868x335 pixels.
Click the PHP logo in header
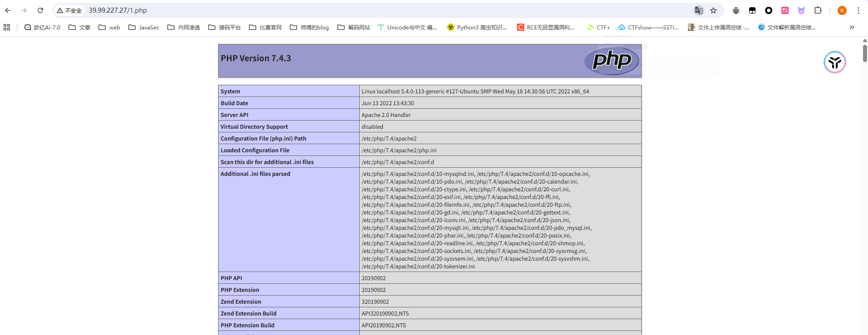[x=611, y=60]
